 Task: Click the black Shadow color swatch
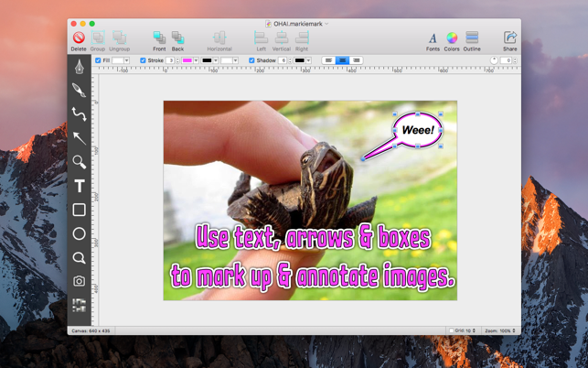(300, 60)
